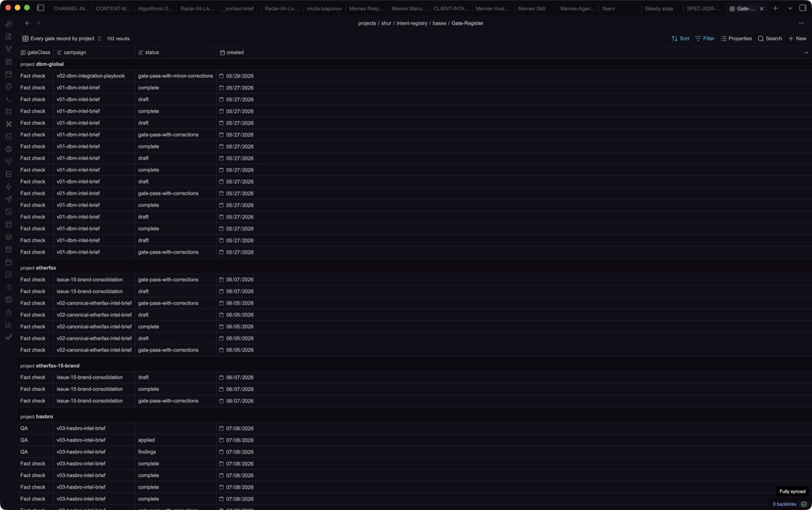Click the New record button
Screen dimensions: 812x510
[x=797, y=39]
